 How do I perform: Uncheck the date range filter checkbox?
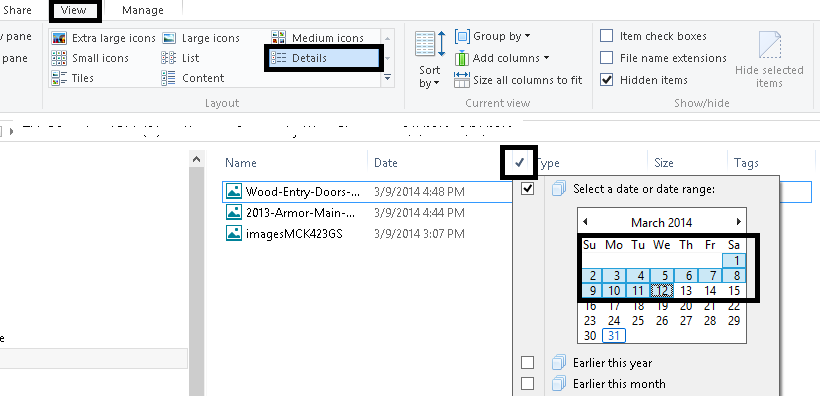point(528,189)
